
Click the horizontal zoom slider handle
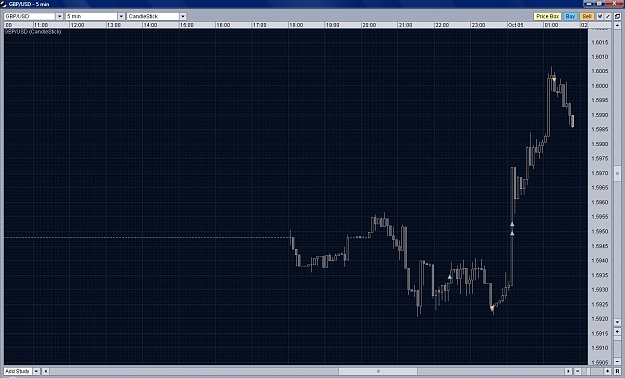point(588,371)
